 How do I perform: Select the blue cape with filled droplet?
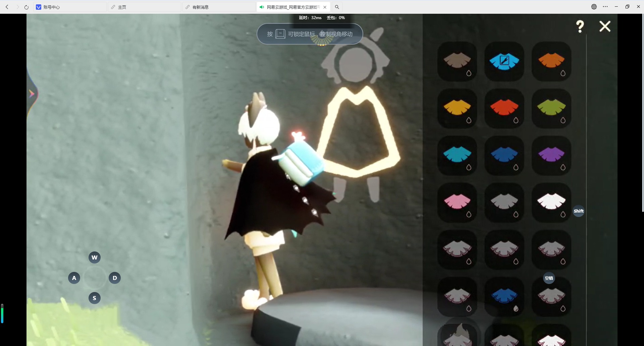(x=504, y=297)
